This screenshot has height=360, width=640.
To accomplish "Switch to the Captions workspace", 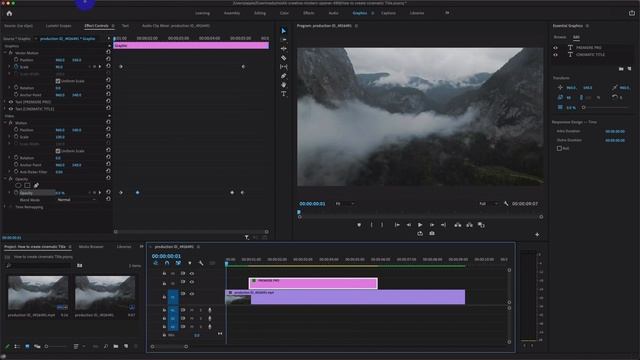I will (x=388, y=13).
